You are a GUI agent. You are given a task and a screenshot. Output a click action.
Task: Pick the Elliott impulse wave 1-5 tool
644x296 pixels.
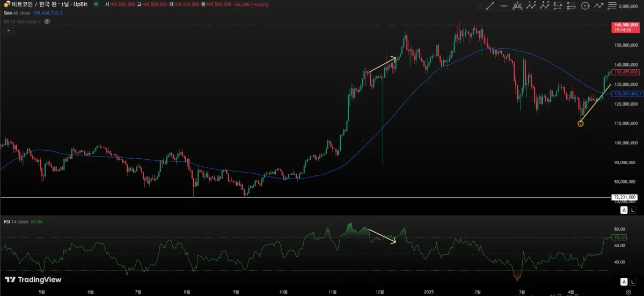(x=531, y=6)
